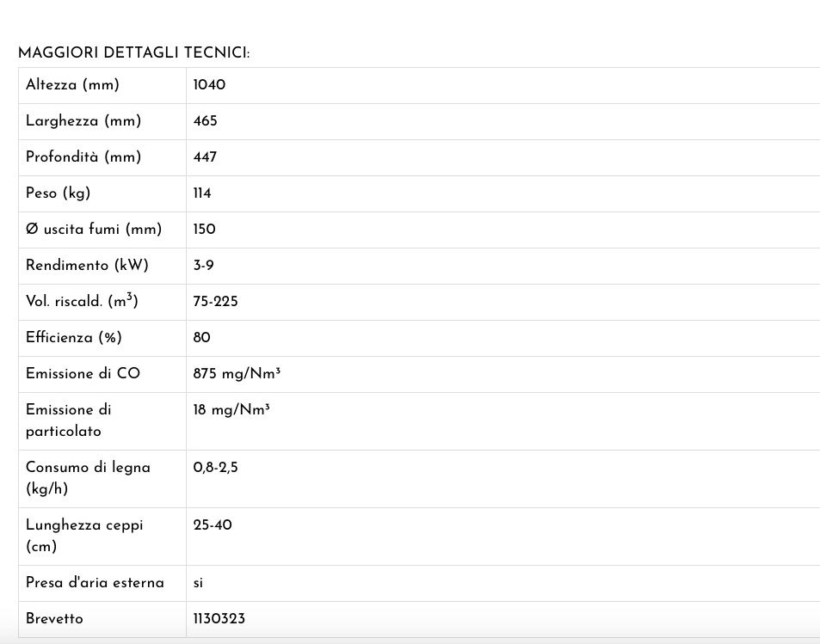The image size is (820, 644).
Task: Click the Rendimento (kW) label
Action: [x=87, y=265]
